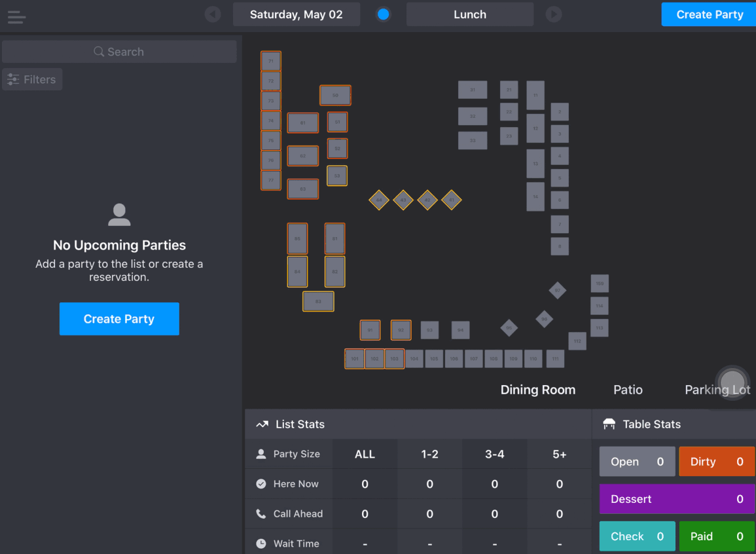Select table 103 on the floor plan

coord(395,359)
